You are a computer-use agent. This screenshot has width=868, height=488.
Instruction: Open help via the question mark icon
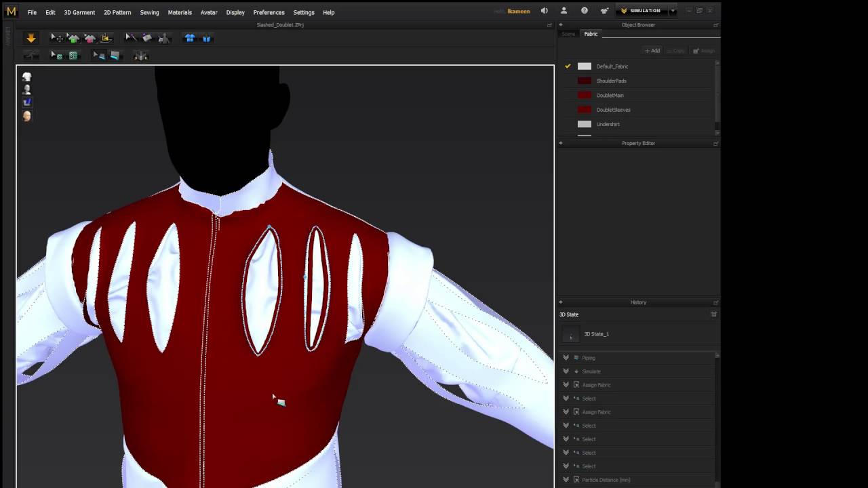pos(585,11)
